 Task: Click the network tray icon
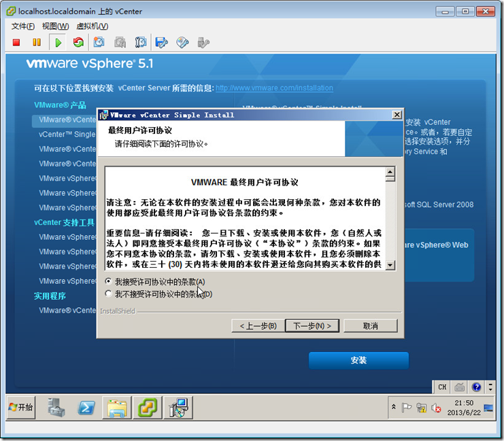421,408
